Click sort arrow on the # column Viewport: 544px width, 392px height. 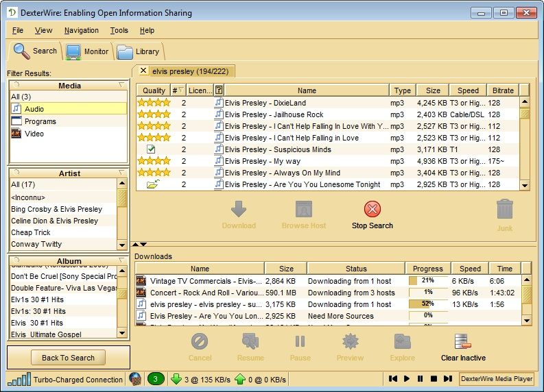[x=180, y=90]
